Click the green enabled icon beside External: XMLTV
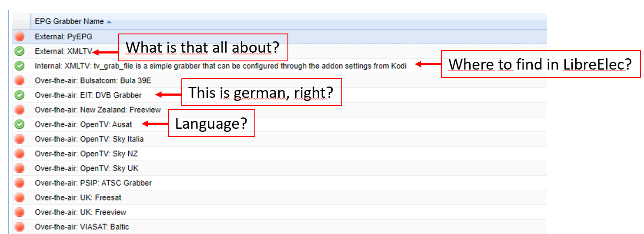This screenshot has height=234, width=644. [x=20, y=51]
